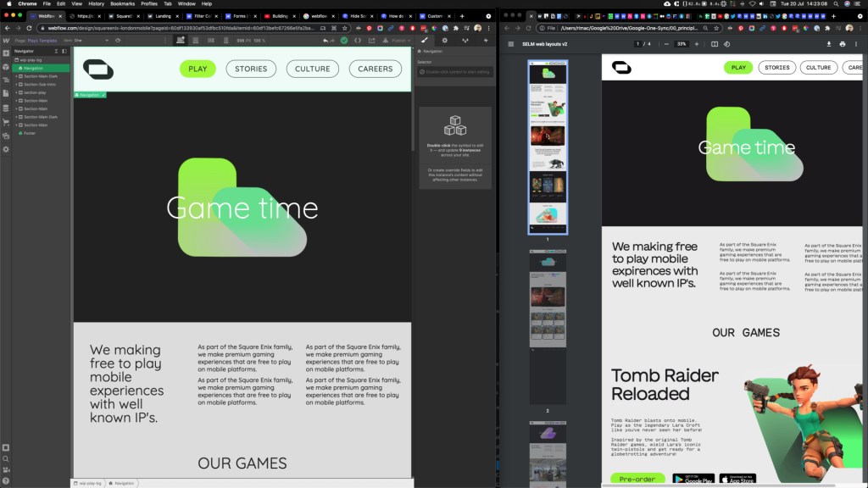The width and height of the screenshot is (868, 488).
Task: Open the CMS Collections panel
Action: click(7, 108)
